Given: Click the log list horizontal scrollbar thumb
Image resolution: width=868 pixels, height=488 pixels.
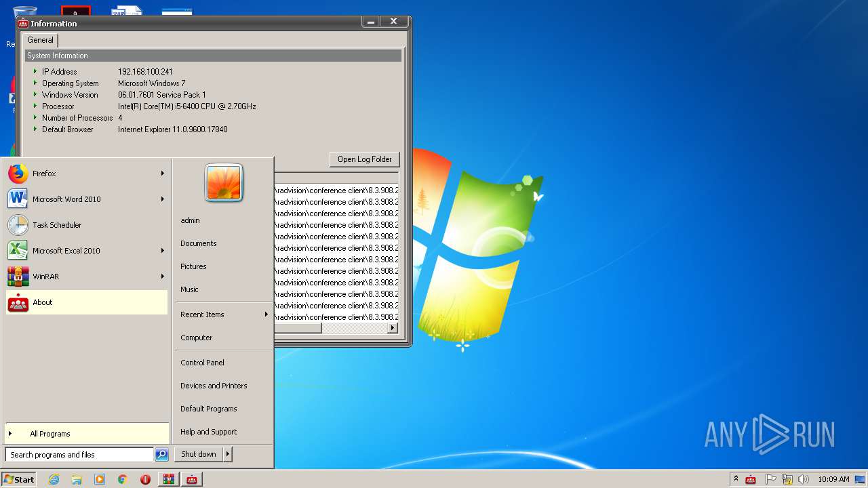Looking at the screenshot, I should pyautogui.click(x=297, y=328).
